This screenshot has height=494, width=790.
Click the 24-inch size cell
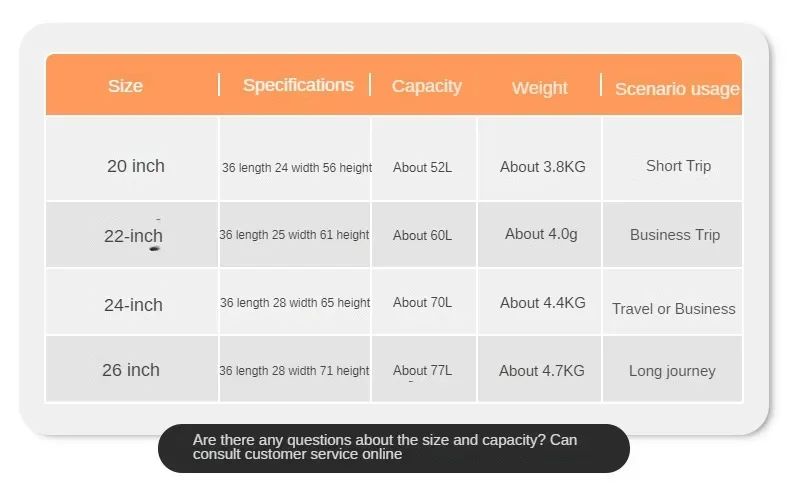[x=133, y=305]
